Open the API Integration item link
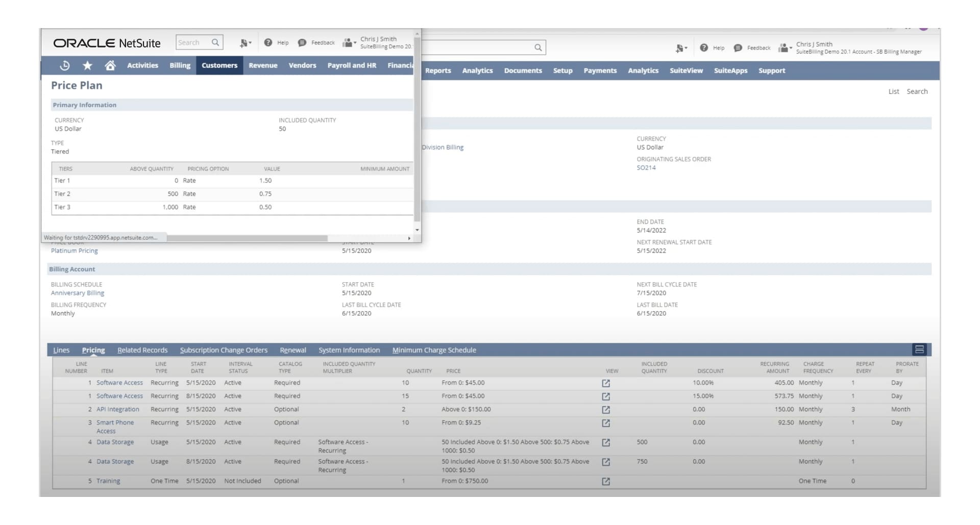This screenshot has height=525, width=980. click(x=118, y=409)
